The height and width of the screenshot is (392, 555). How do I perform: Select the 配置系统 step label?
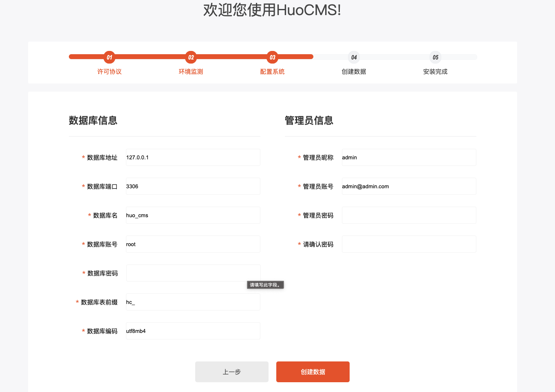272,72
